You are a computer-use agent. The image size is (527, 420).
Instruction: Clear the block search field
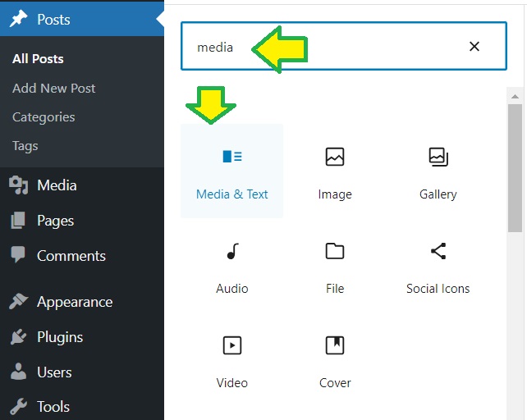(474, 47)
